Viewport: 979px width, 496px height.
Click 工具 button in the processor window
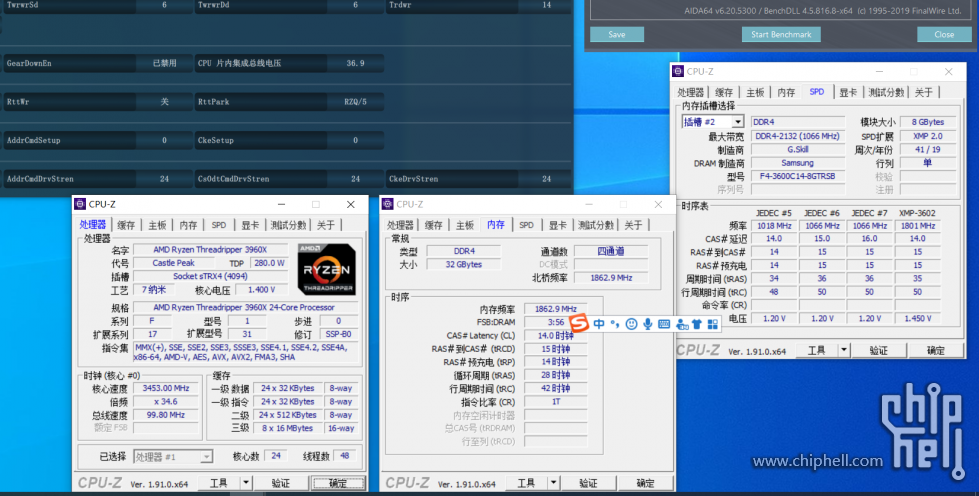(x=219, y=483)
